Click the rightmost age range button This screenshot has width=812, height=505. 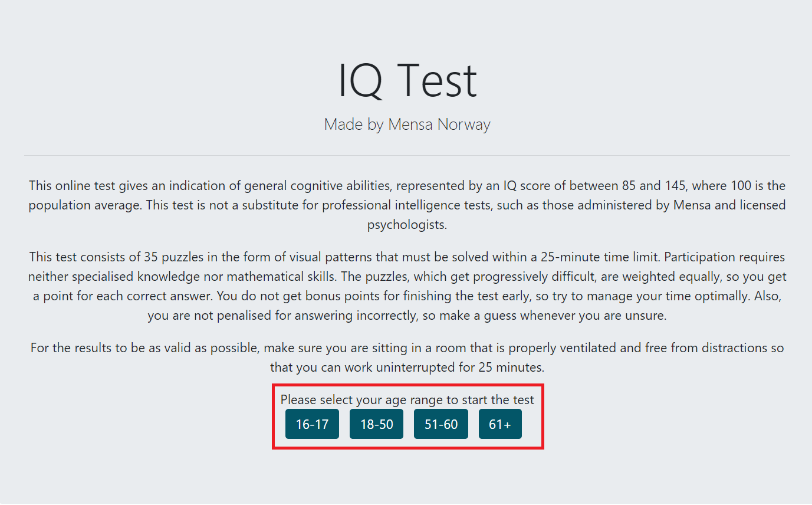point(500,424)
